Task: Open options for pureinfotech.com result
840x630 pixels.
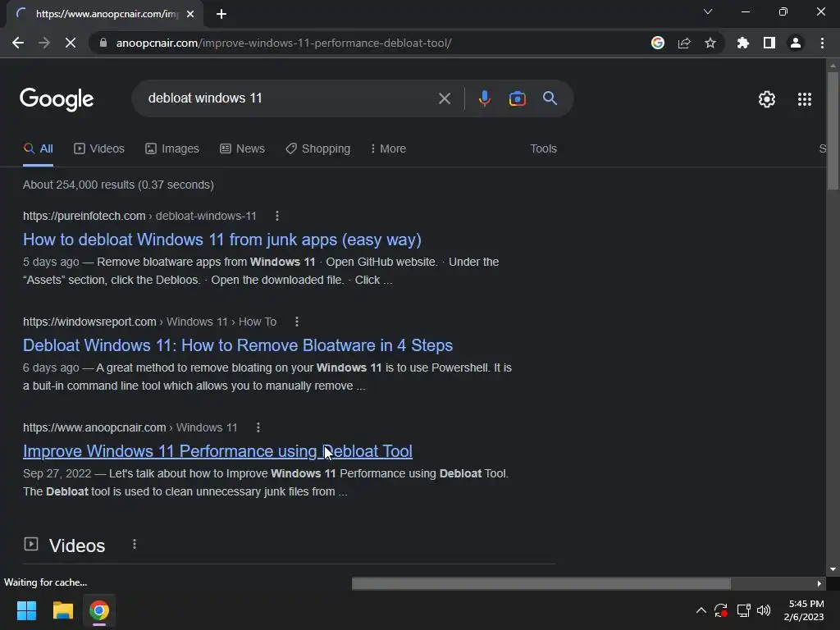Action: 277,216
